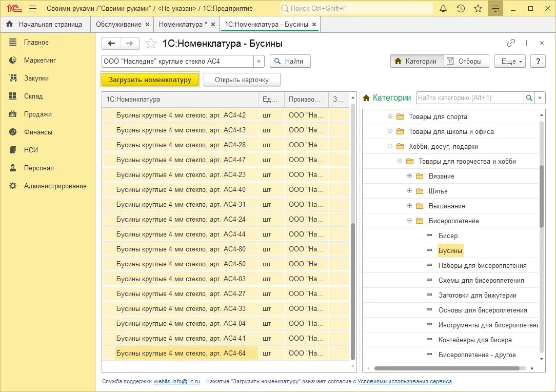Click the product list vertical scrollbar
This screenshot has height=392, width=556.
click(x=352, y=291)
